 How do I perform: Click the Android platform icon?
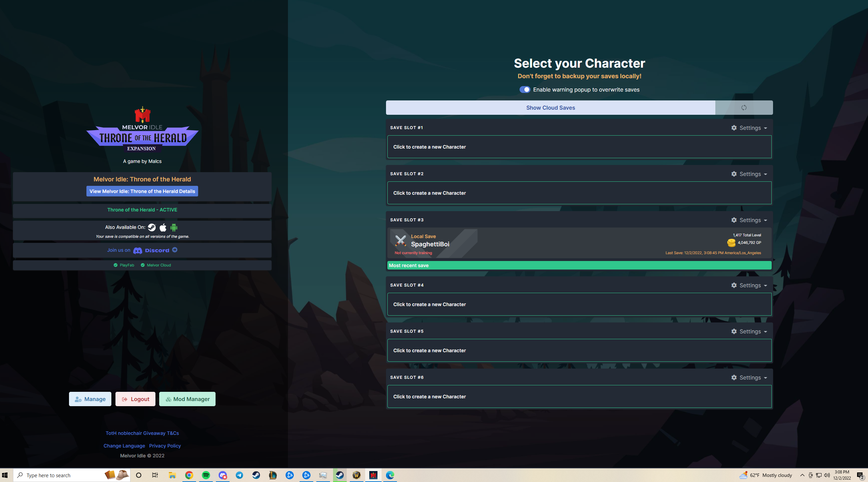pyautogui.click(x=174, y=227)
